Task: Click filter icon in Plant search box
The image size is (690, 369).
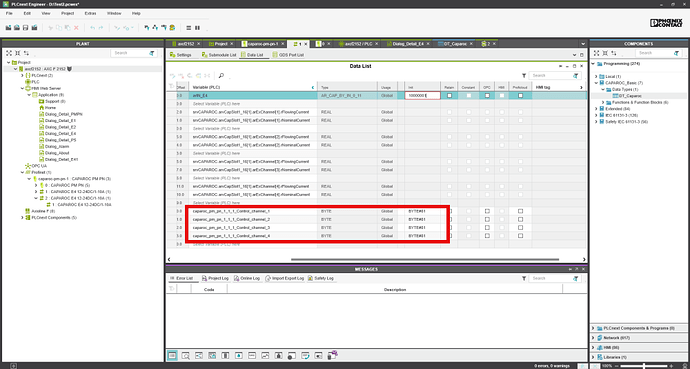Action: pos(152,53)
